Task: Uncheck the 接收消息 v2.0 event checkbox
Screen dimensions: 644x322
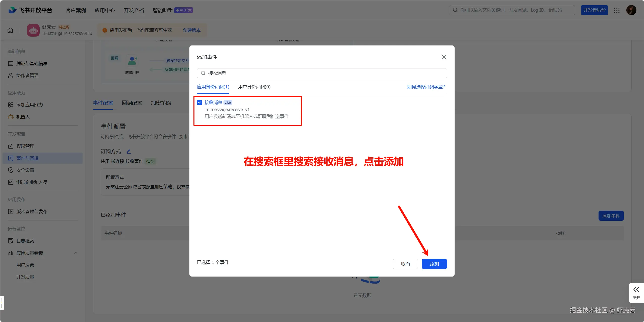Action: 199,102
